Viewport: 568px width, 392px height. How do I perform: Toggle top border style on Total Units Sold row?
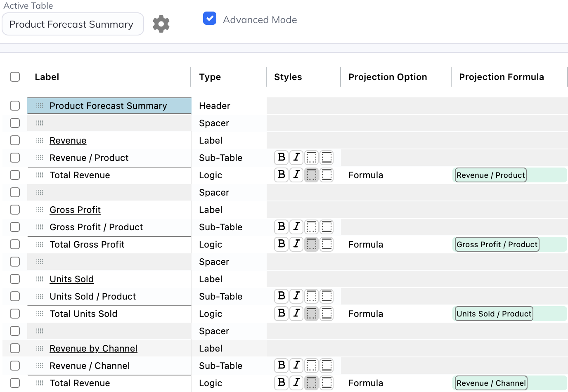312,314
